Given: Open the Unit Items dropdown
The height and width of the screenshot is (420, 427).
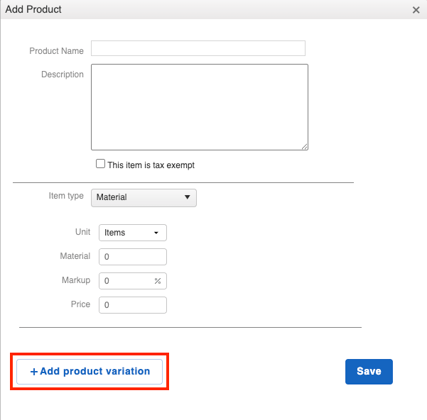Looking at the screenshot, I should click(x=133, y=233).
